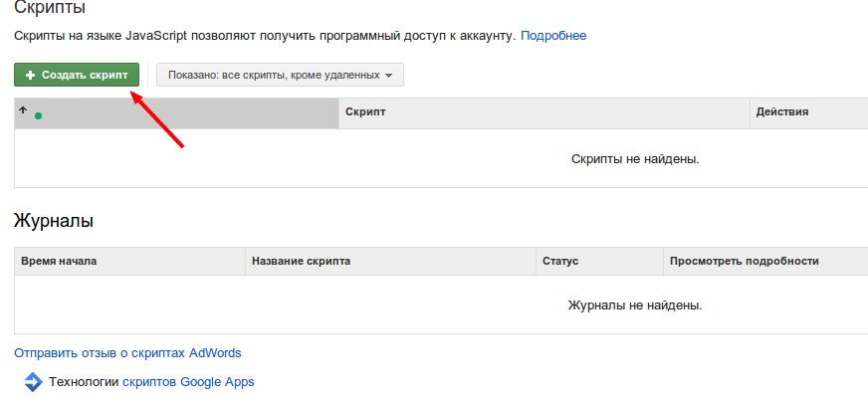Viewport: 868px width, 403px height.
Task: Click the Скрипты page heading
Action: pos(50,8)
